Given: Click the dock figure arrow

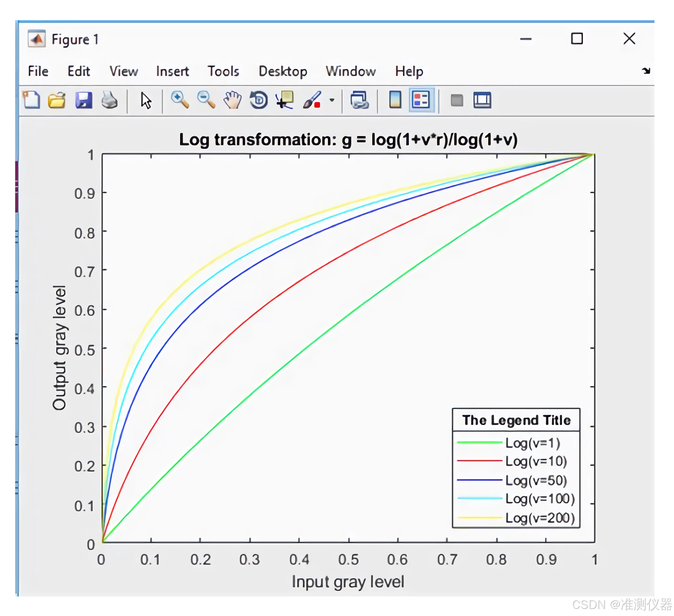Looking at the screenshot, I should pos(646,71).
